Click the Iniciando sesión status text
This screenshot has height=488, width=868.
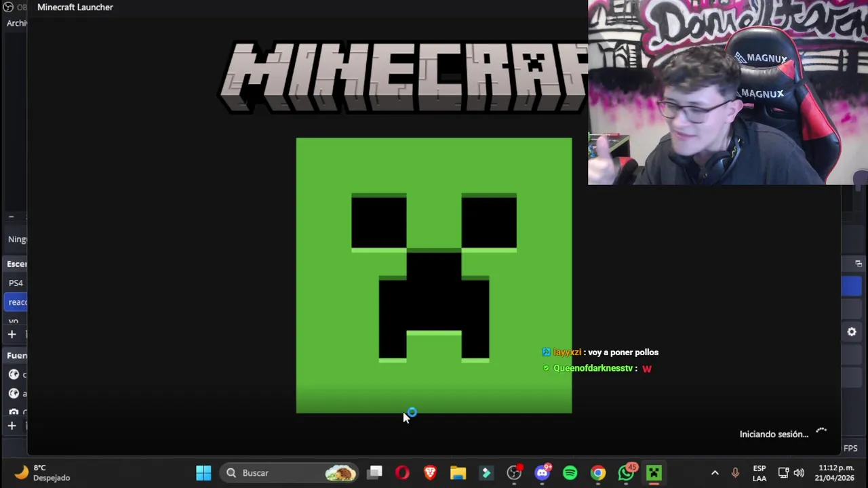click(x=774, y=434)
